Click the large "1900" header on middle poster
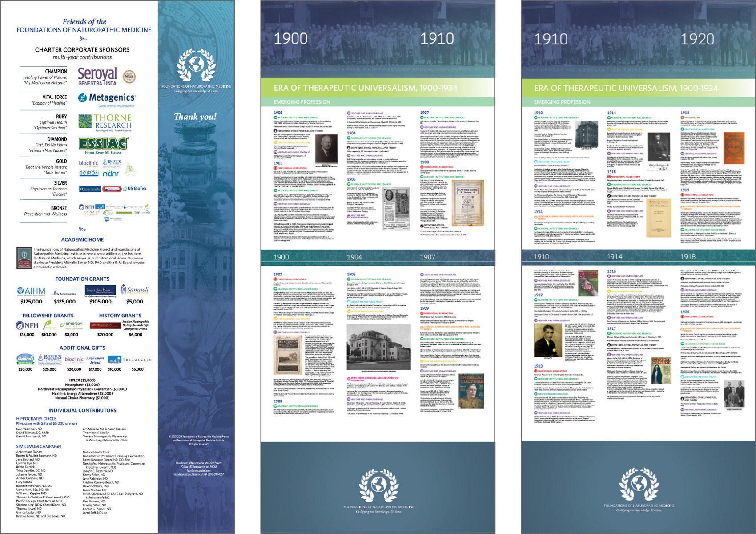This screenshot has height=534, width=756. tap(290, 39)
